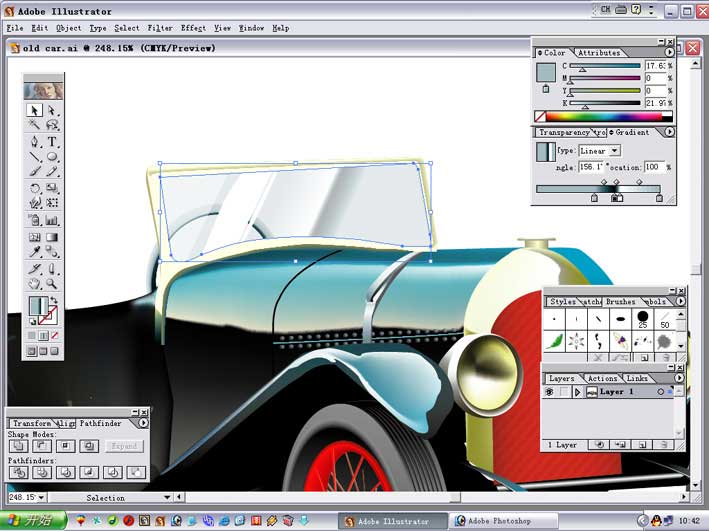Click the Cyan slider track
This screenshot has width=709, height=531.
click(605, 66)
